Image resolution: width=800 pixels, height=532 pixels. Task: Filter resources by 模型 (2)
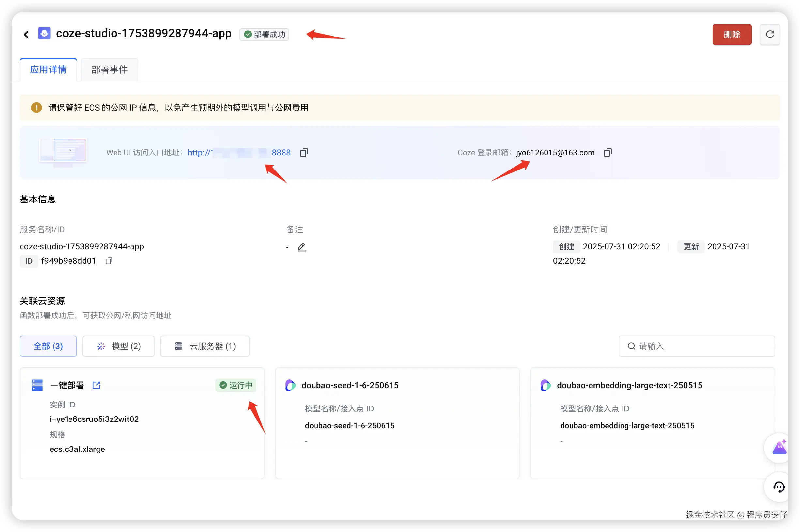(118, 346)
